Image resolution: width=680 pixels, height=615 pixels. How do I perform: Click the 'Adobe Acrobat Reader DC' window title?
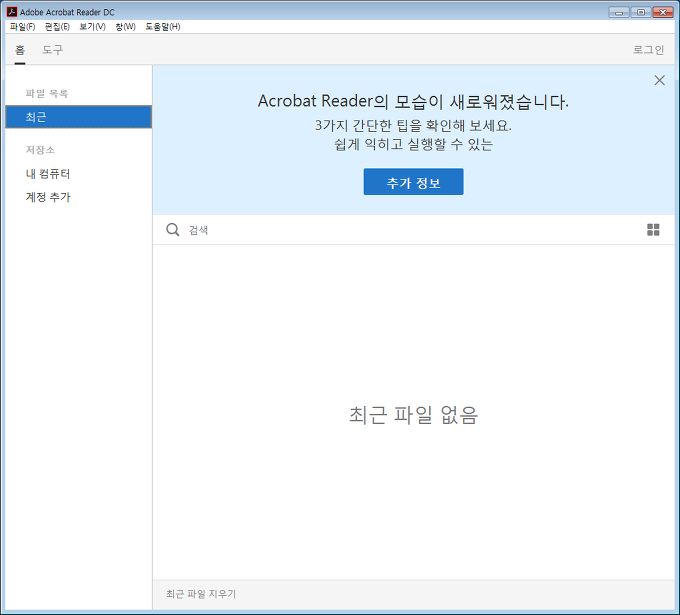click(x=67, y=12)
